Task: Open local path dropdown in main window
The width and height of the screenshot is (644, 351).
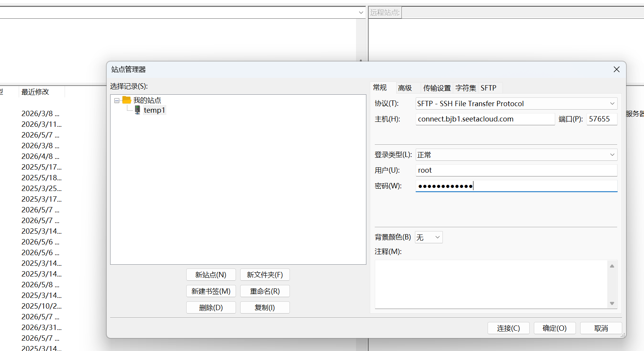Action: [x=361, y=13]
